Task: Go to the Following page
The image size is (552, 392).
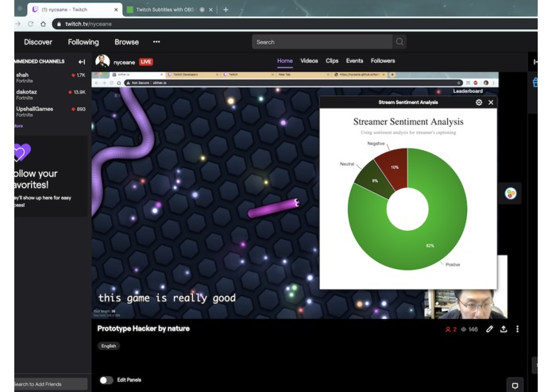Action: (x=83, y=42)
